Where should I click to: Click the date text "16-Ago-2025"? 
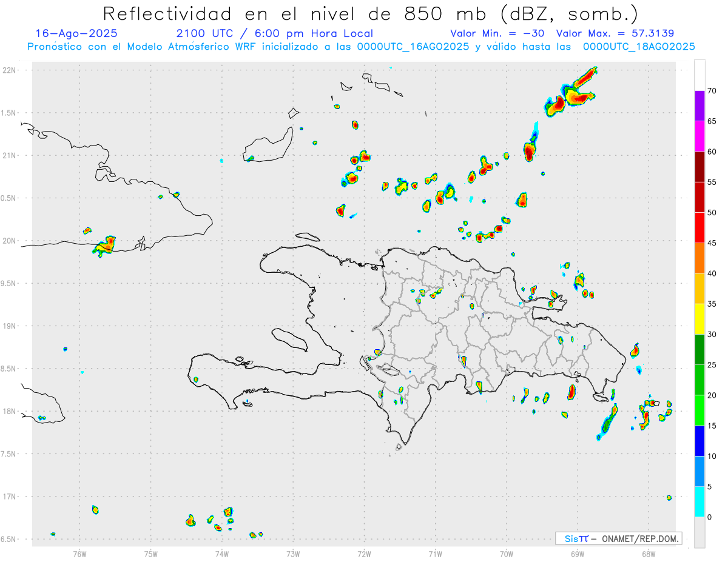[76, 33]
